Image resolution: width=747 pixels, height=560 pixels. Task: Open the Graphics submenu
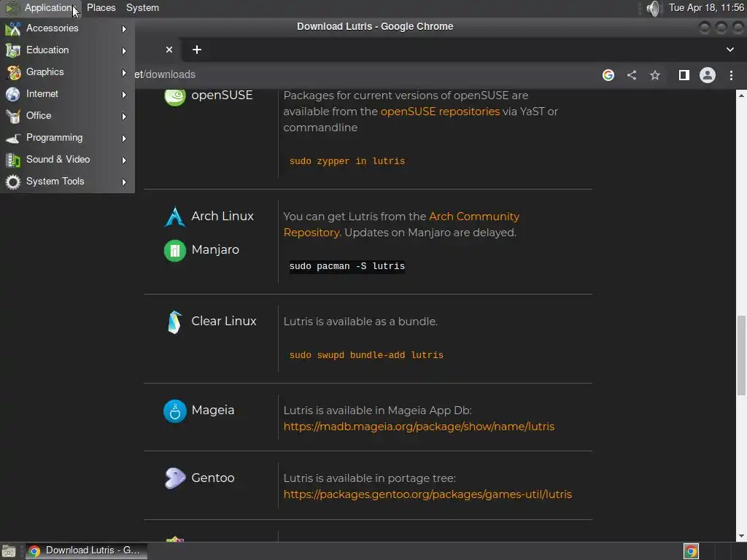coord(67,72)
